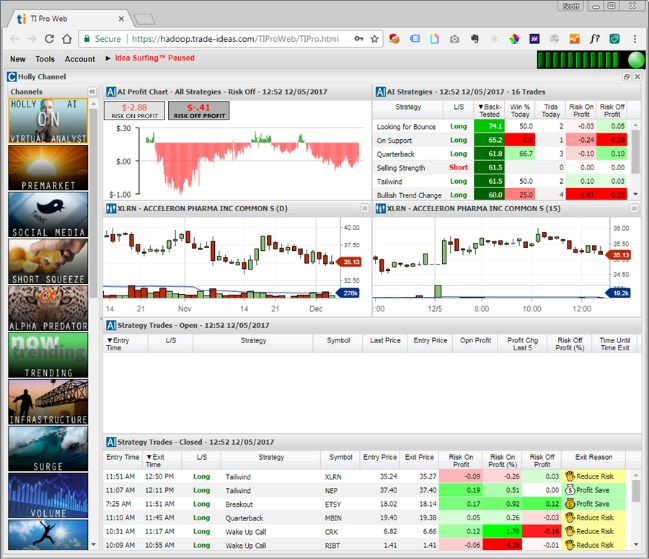Bookmark this page with star icon
The width and height of the screenshot is (649, 559).
375,39
